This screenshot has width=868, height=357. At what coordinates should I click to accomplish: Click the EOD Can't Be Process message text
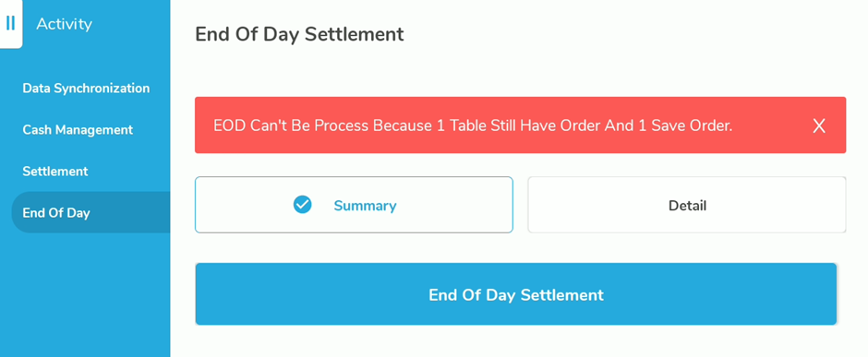(x=473, y=126)
